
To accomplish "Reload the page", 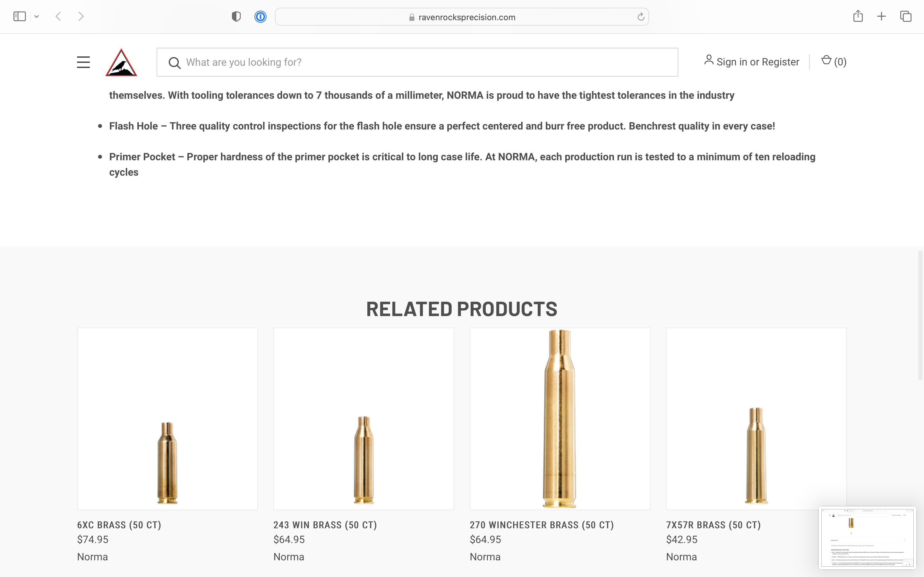I will tap(641, 17).
